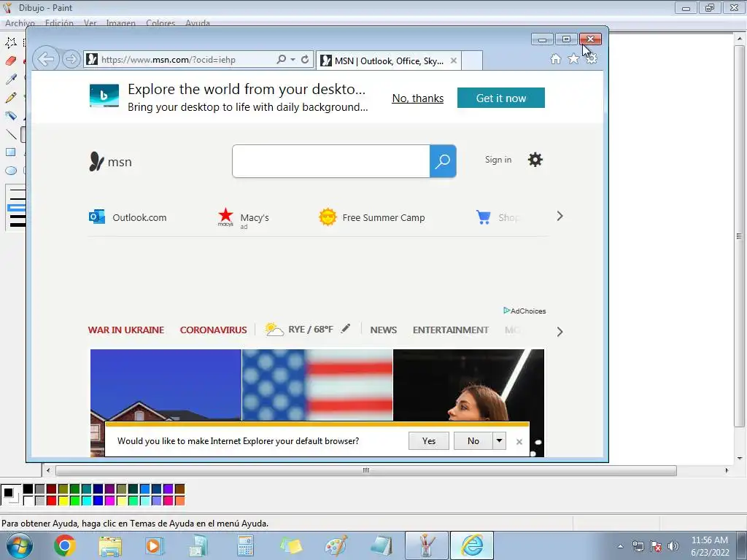Click the Paint palette taskbar icon
The width and height of the screenshot is (747, 560).
point(336,545)
